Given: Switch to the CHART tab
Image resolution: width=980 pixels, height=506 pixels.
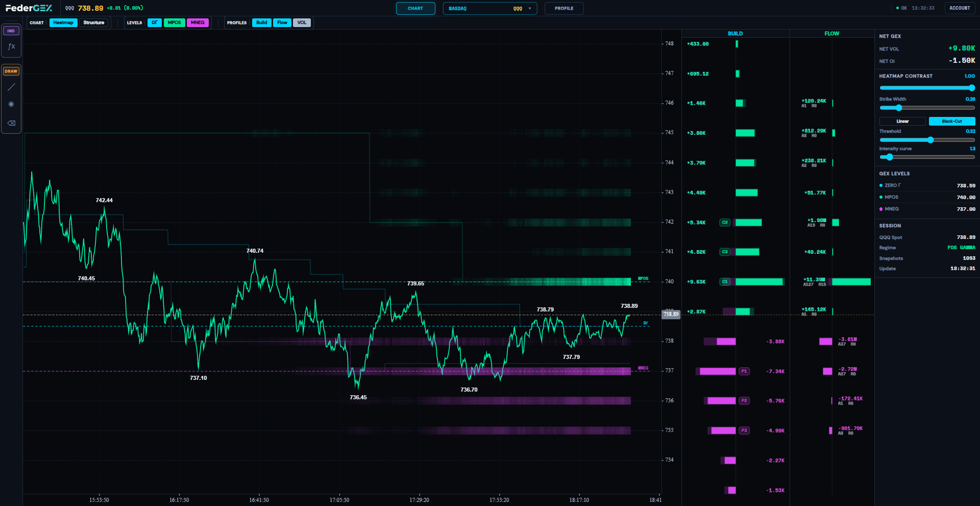Looking at the screenshot, I should pos(415,8).
